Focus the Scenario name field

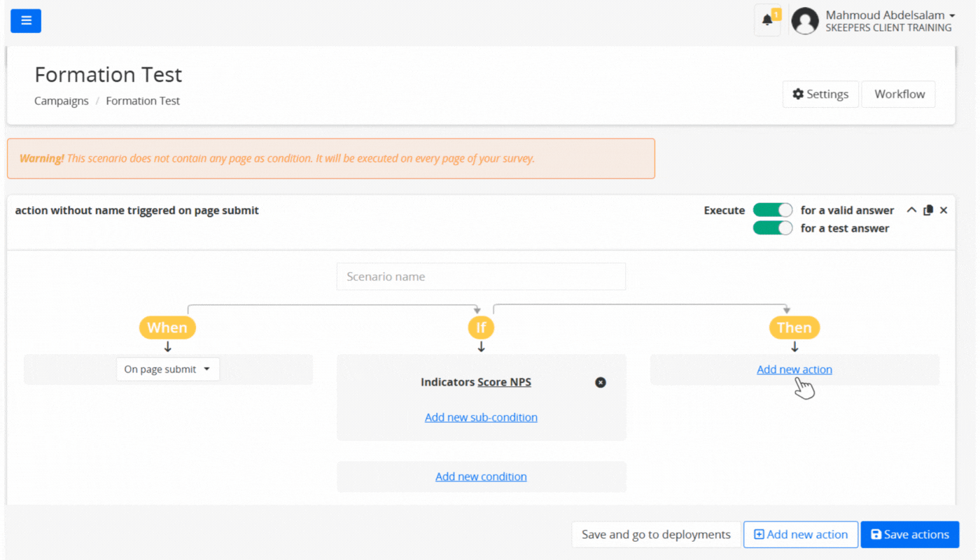pyautogui.click(x=481, y=276)
